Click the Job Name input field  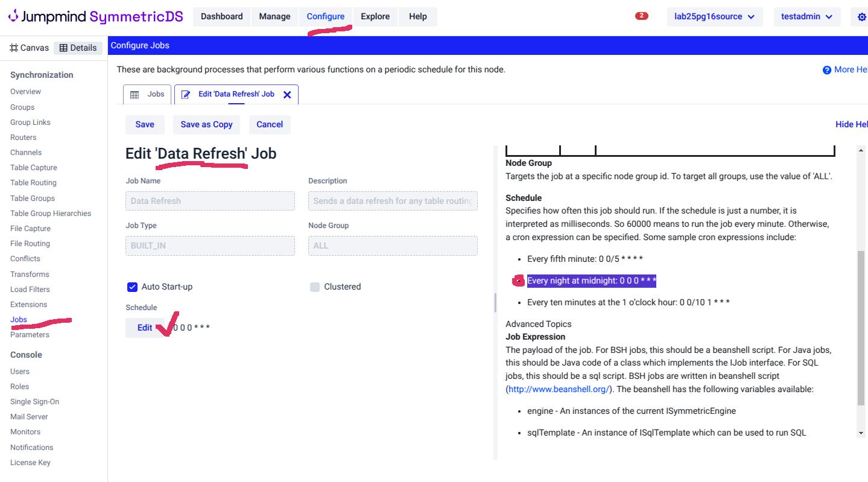coord(210,201)
